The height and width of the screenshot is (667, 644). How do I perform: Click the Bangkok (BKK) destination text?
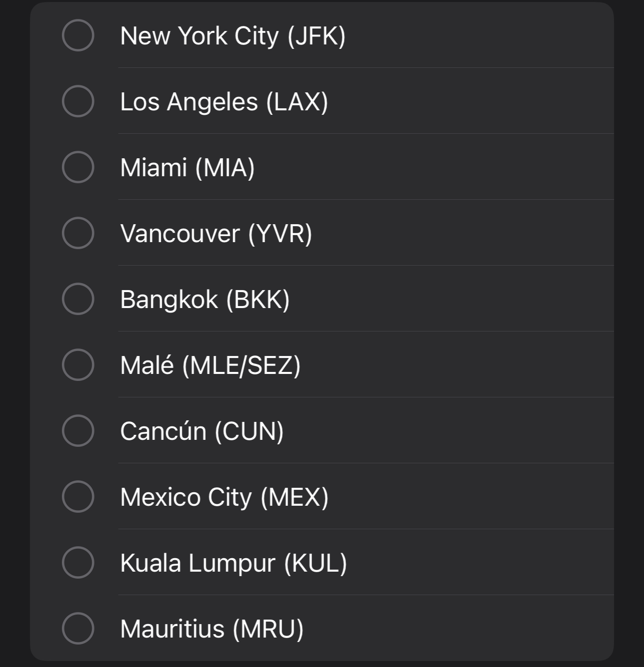click(205, 300)
